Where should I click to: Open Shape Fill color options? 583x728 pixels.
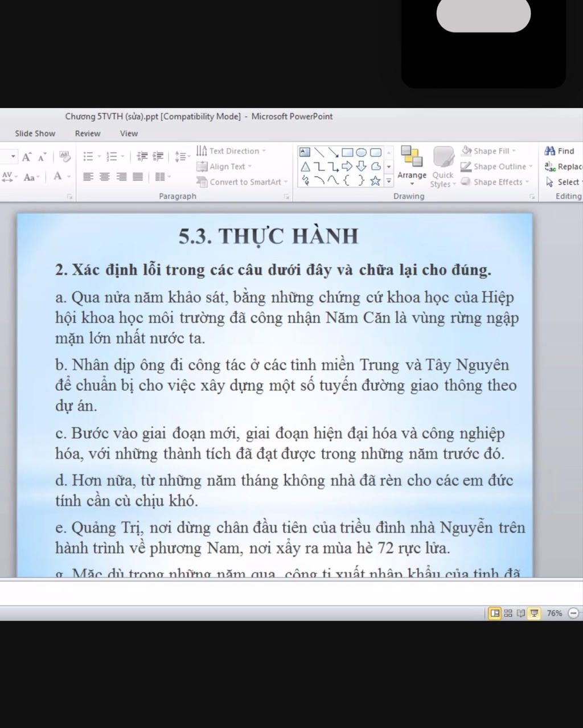[x=488, y=151]
